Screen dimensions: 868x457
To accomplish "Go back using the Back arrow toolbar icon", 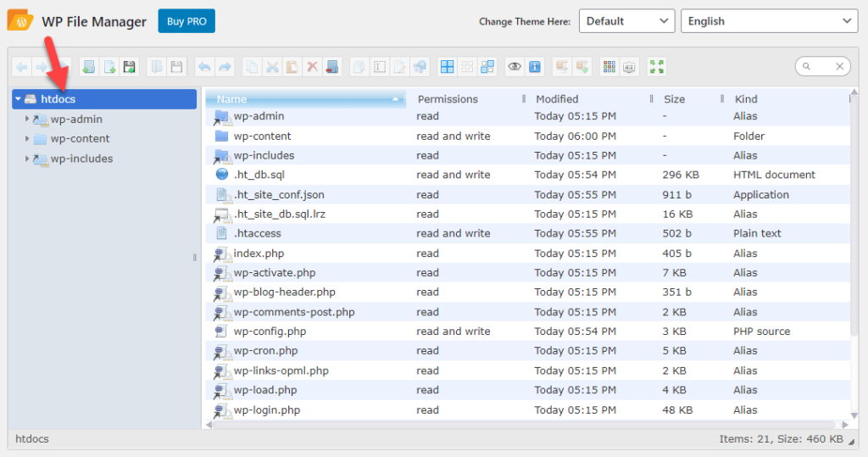I will click(22, 67).
